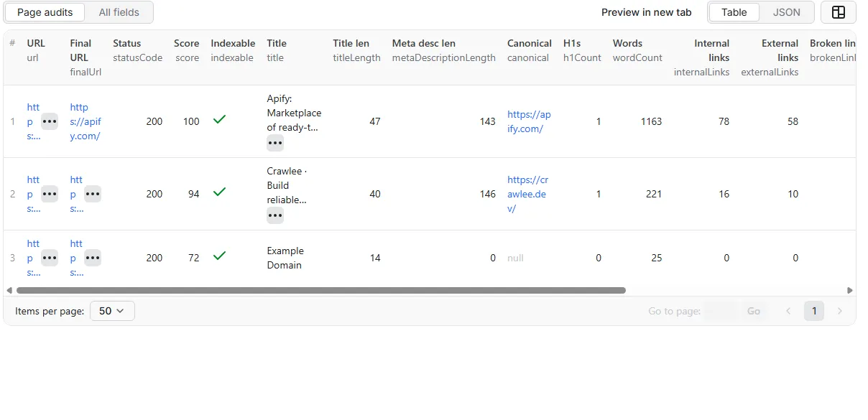Click the scrollbar left arrow

[x=9, y=291]
